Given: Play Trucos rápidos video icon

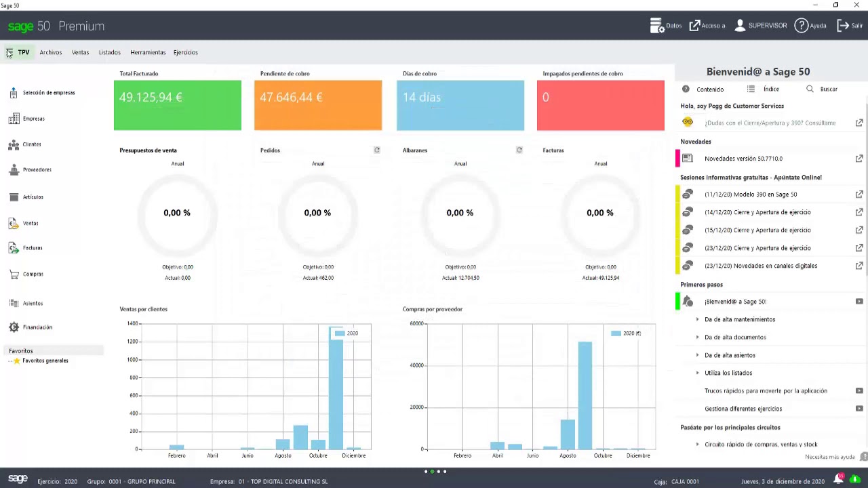Looking at the screenshot, I should 859,391.
